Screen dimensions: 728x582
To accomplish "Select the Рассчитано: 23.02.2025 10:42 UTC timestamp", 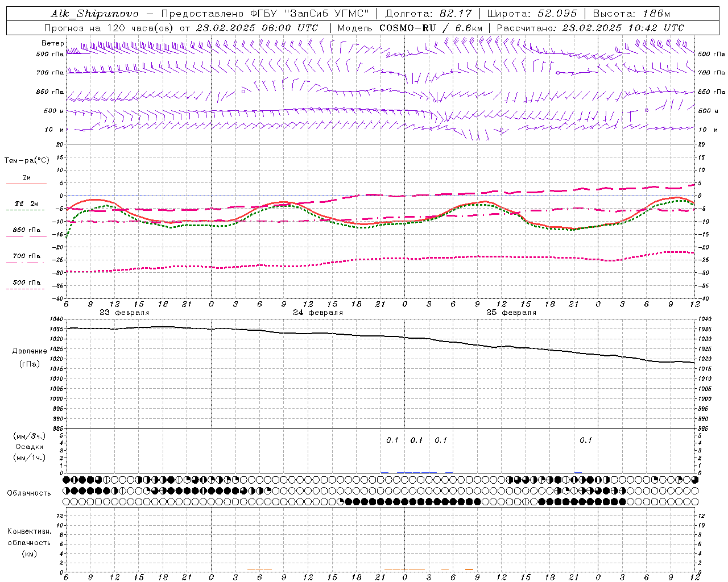I will [590, 28].
